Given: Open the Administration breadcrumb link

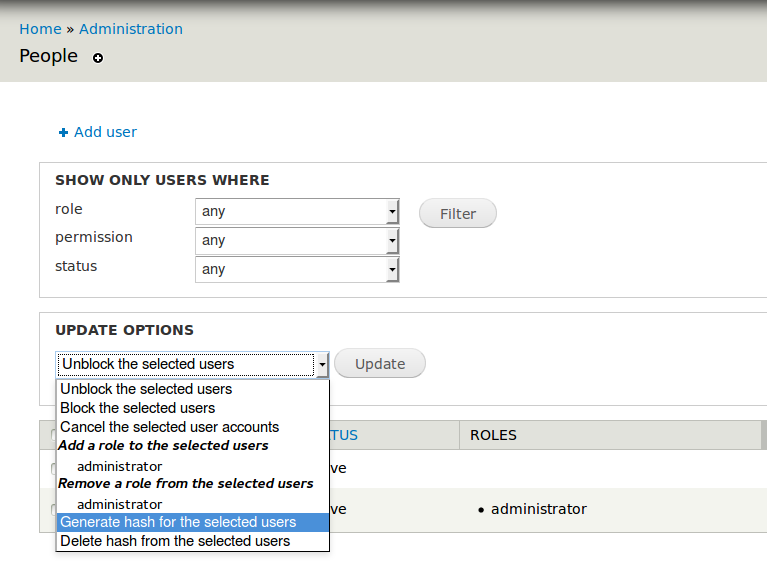Looking at the screenshot, I should coord(131,29).
